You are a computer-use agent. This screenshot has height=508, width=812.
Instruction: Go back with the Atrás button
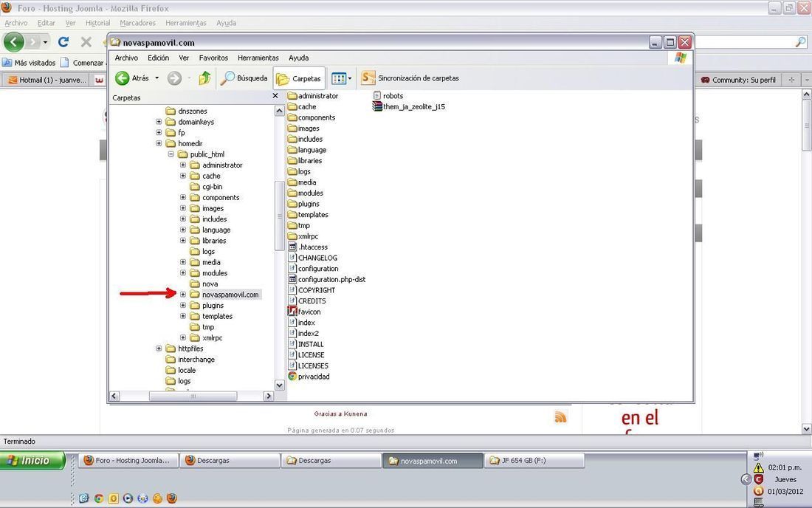(x=132, y=78)
